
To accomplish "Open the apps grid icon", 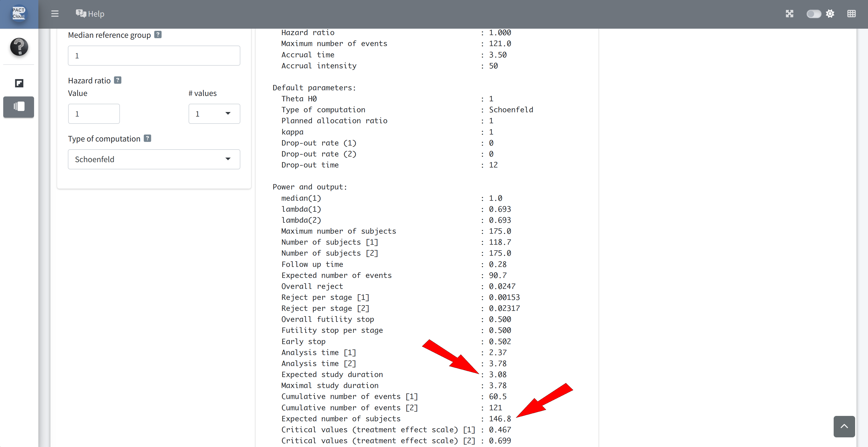I will 851,14.
